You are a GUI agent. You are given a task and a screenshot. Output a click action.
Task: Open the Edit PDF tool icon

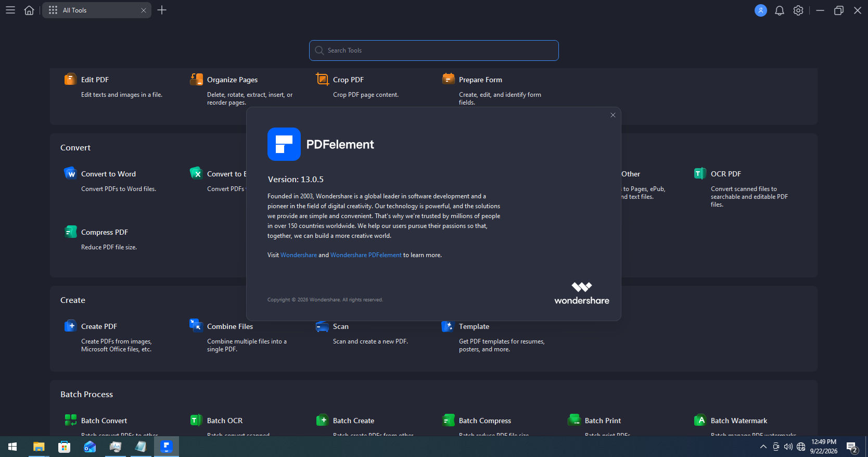coord(70,79)
